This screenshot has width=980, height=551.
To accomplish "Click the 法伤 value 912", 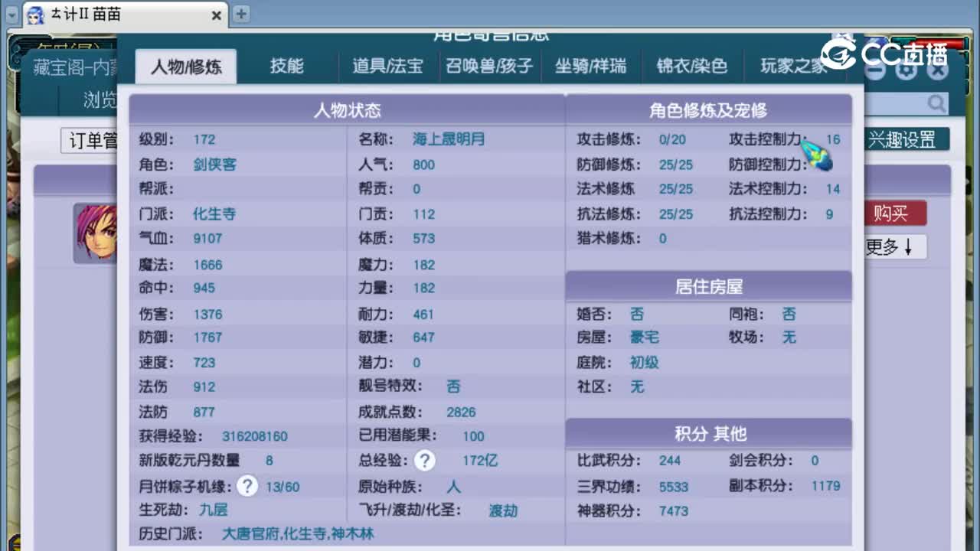I will click(x=204, y=387).
